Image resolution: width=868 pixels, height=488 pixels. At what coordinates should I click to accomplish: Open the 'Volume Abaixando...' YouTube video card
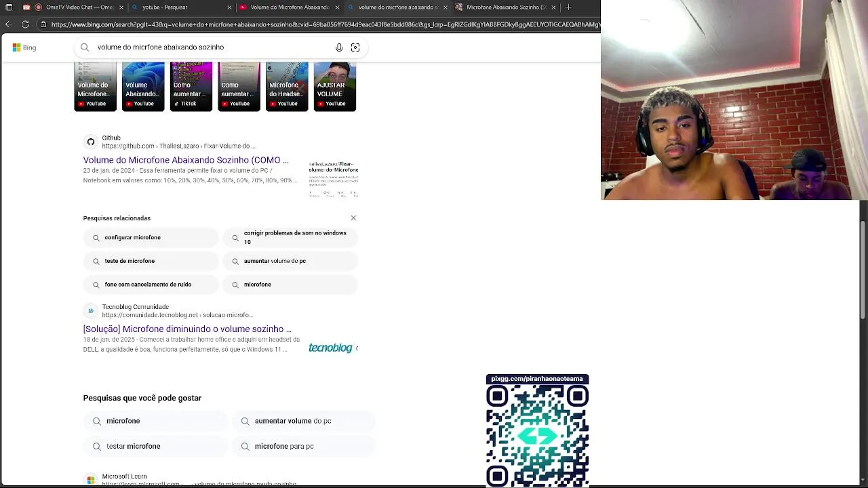pos(143,87)
